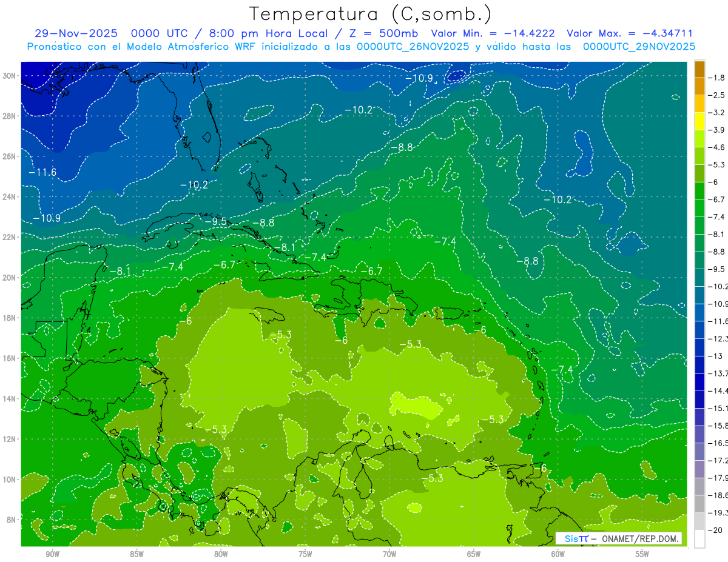Click the 14N latitude axis label
728x562 pixels.
click(x=10, y=398)
